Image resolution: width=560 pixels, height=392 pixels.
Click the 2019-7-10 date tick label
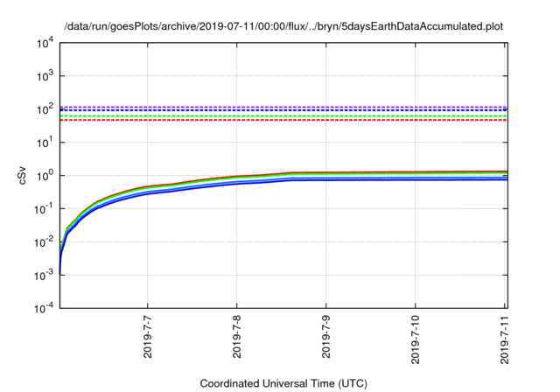[415, 339]
